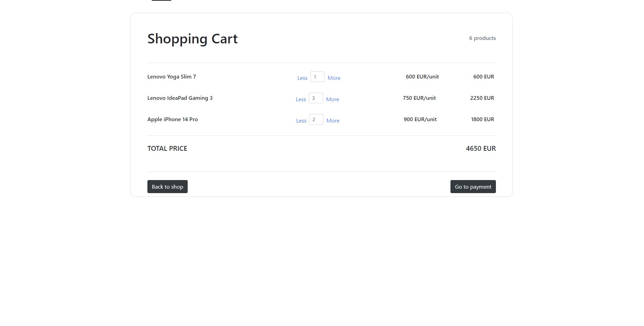Click More for Lenovo IdeaPad Gaming 3
Screen dimensions: 644x326
(x=333, y=99)
